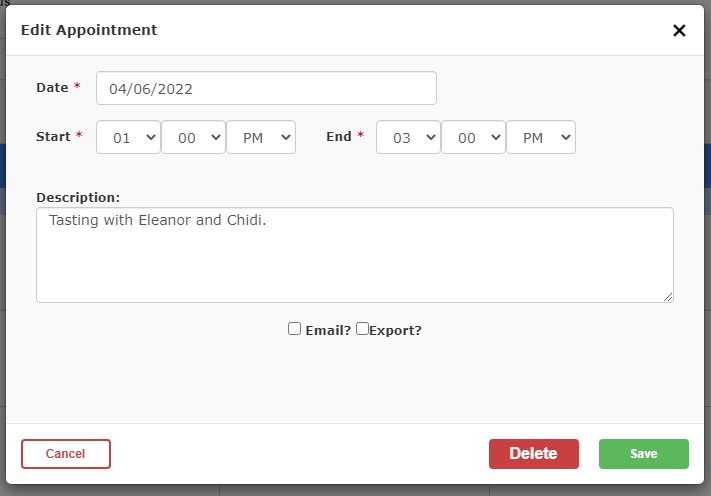Image resolution: width=711 pixels, height=496 pixels.
Task: Open the Start AM/PM selector
Action: point(261,137)
